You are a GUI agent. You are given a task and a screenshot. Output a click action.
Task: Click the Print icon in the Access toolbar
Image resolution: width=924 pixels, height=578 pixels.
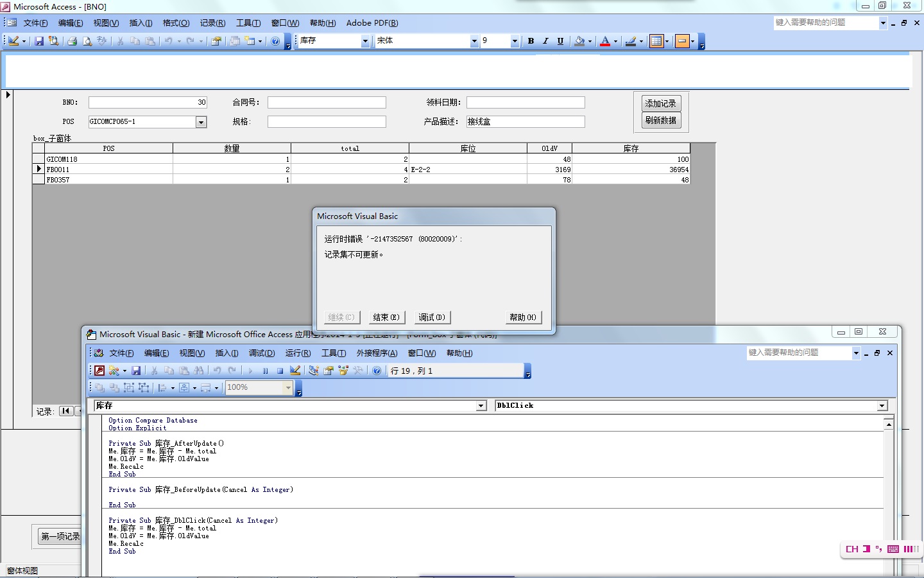72,41
